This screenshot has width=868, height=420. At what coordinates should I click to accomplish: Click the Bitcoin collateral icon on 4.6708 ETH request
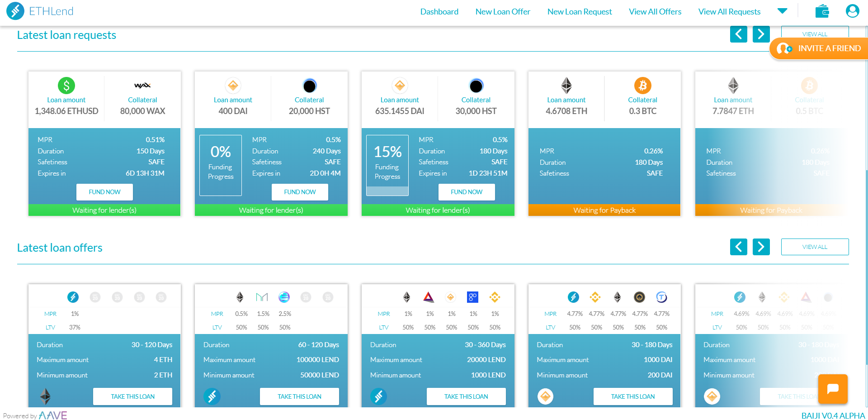642,85
